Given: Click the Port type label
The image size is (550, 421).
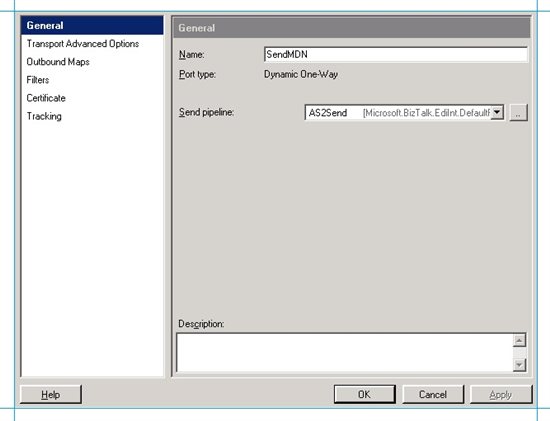Looking at the screenshot, I should (197, 74).
